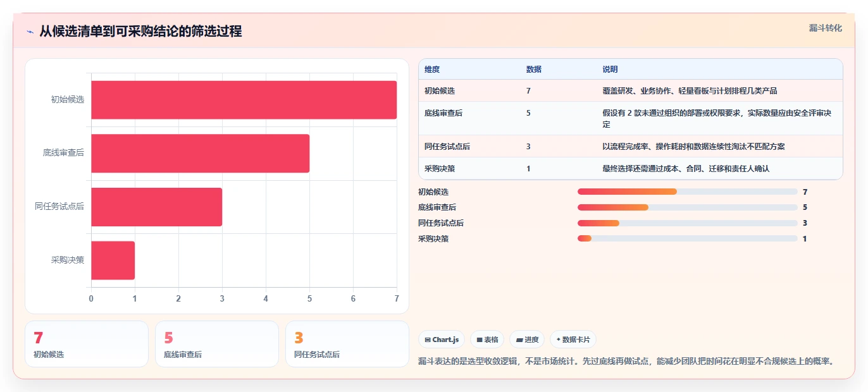Click the 采购决策 progress bar showing 1
This screenshot has height=392, width=868.
[x=687, y=238]
